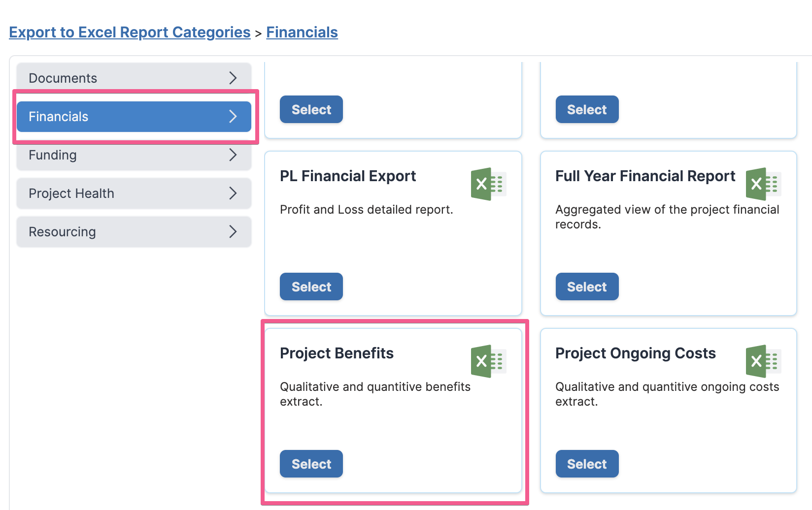The width and height of the screenshot is (812, 510).
Task: Expand the Documents category chevron
Action: [233, 78]
